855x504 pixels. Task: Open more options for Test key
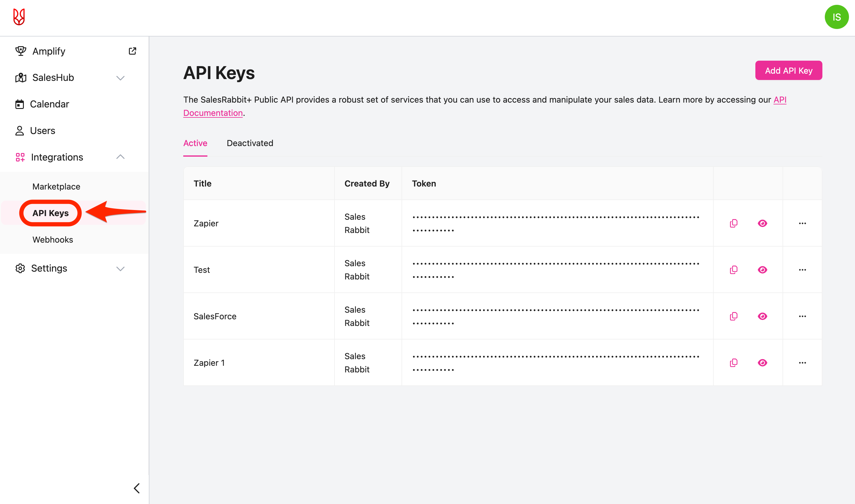tap(802, 270)
